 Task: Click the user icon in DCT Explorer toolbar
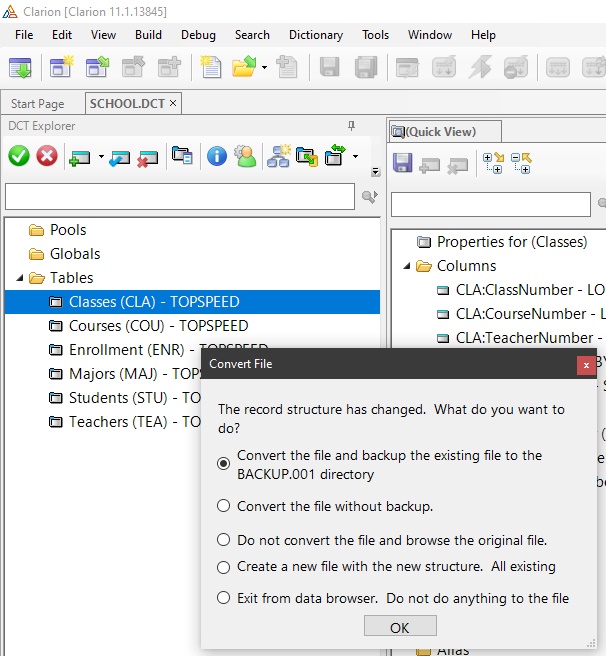244,156
